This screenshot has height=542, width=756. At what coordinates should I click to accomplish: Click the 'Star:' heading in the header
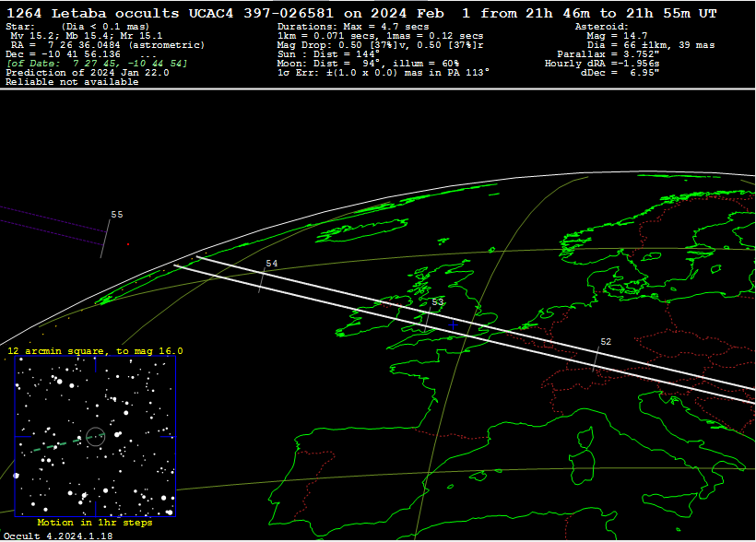(20, 27)
